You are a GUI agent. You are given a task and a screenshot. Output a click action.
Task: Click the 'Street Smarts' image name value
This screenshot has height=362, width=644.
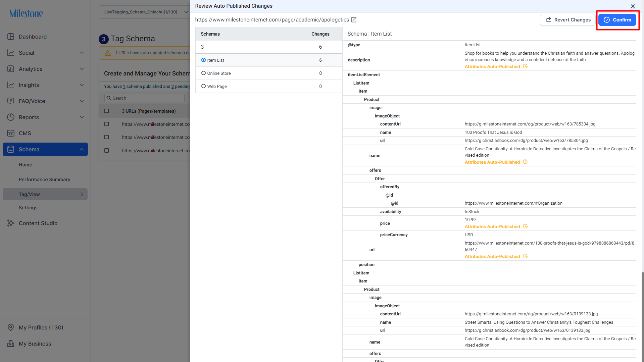[x=539, y=322]
